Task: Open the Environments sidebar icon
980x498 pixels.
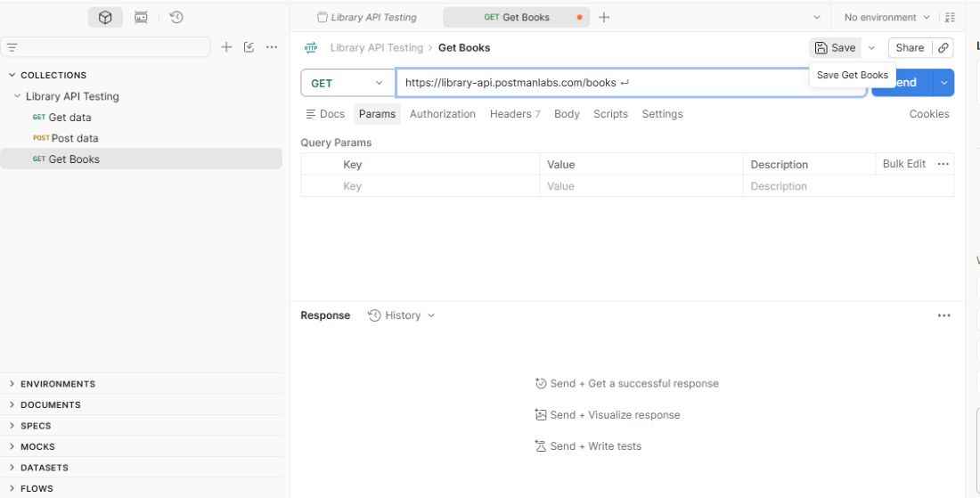Action: coord(142,18)
